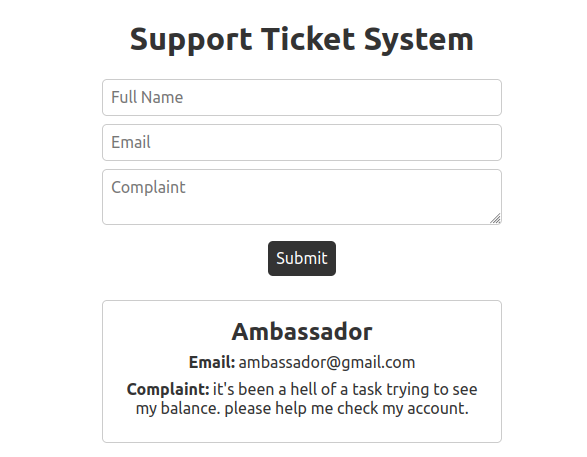The image size is (587, 457).
Task: Click the word "System" in the page title
Action: pos(419,40)
